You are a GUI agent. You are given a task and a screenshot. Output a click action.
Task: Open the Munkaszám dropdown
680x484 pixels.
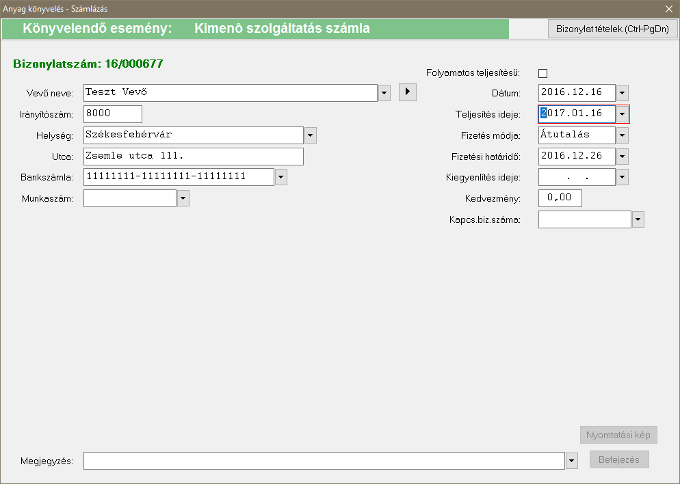pos(183,198)
